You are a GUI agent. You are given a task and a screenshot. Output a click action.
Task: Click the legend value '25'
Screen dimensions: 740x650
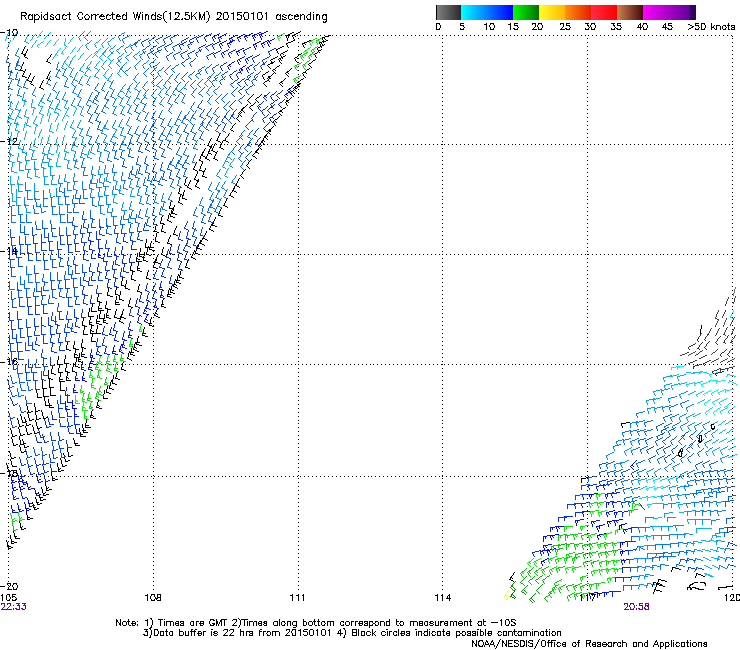tap(565, 27)
